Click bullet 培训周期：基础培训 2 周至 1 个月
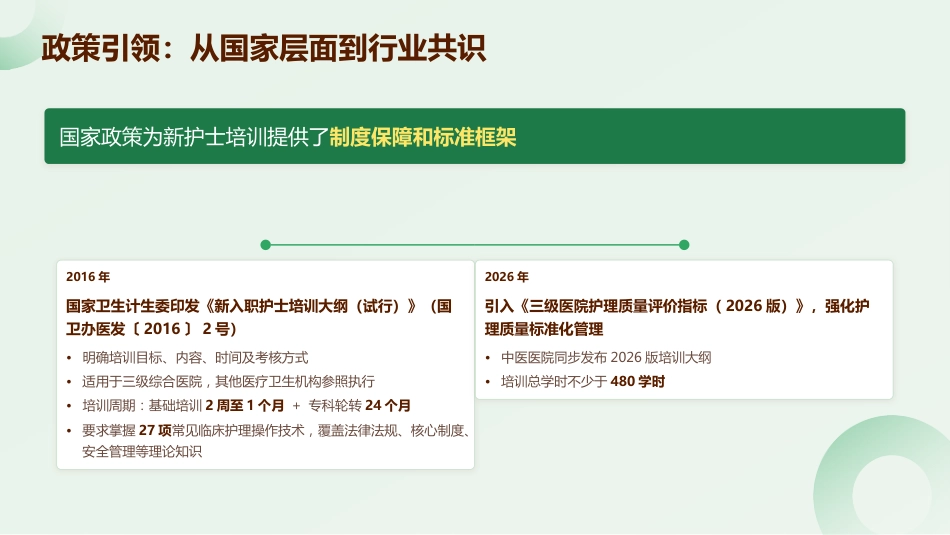This screenshot has height=535, width=950. [183, 405]
